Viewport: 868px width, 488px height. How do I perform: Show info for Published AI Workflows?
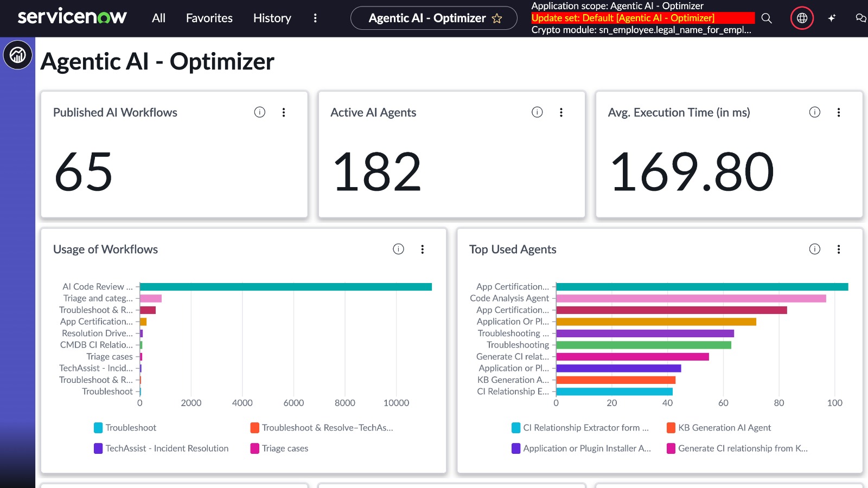click(260, 112)
